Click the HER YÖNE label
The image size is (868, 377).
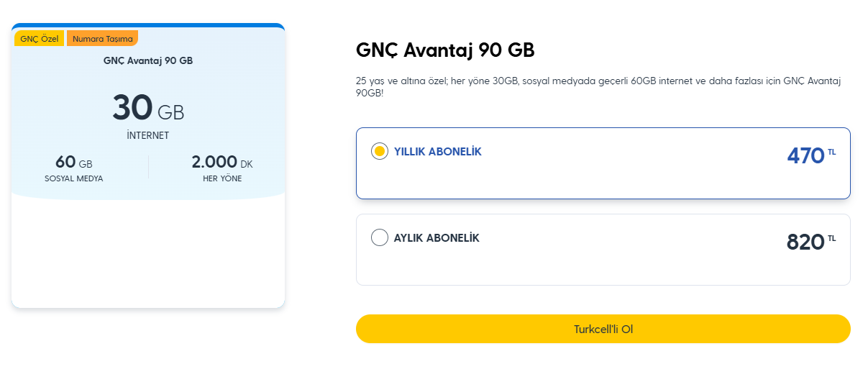[x=222, y=178]
